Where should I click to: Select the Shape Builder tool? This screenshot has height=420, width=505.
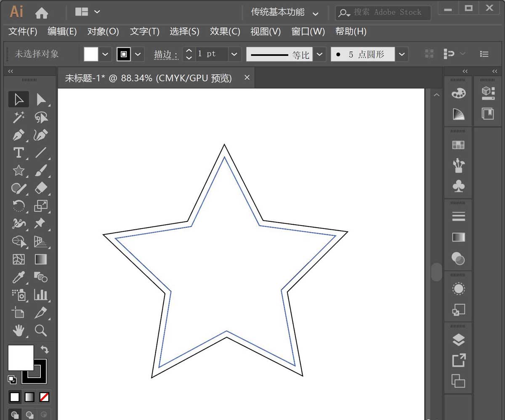[19, 242]
